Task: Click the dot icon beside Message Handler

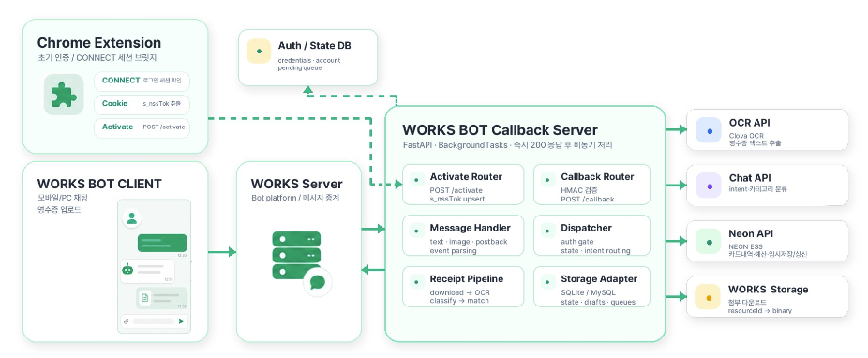Action: [x=416, y=231]
